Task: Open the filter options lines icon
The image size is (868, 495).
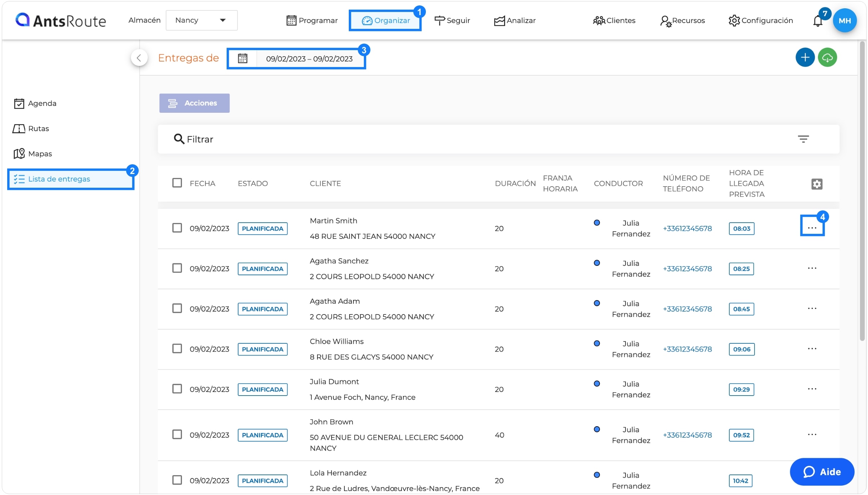Action: point(803,139)
